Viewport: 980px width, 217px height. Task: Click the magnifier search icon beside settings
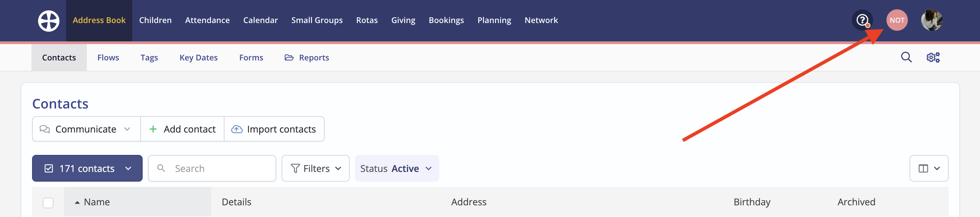[x=906, y=57]
